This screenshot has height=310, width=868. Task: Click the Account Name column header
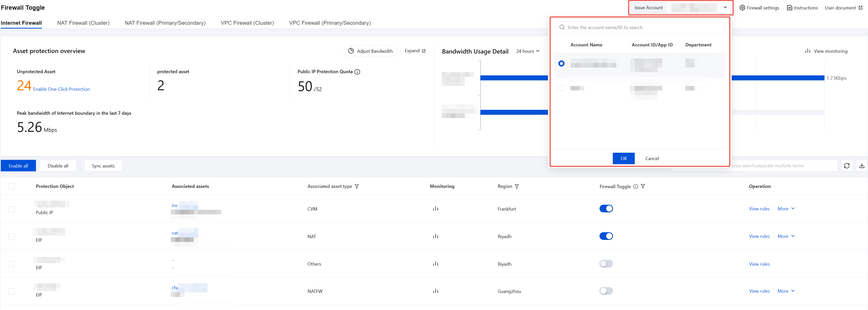586,45
